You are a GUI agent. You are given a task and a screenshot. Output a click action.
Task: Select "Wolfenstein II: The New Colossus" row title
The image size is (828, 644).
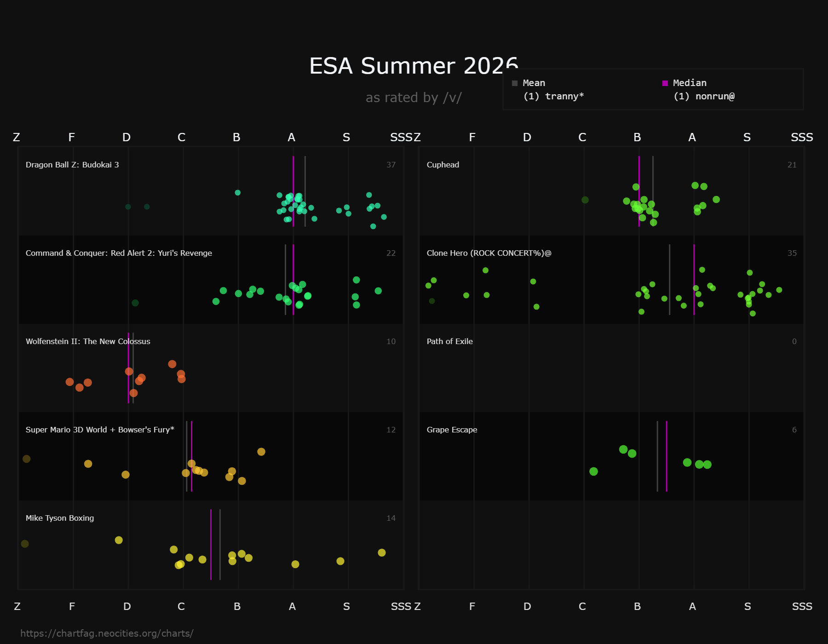point(88,341)
